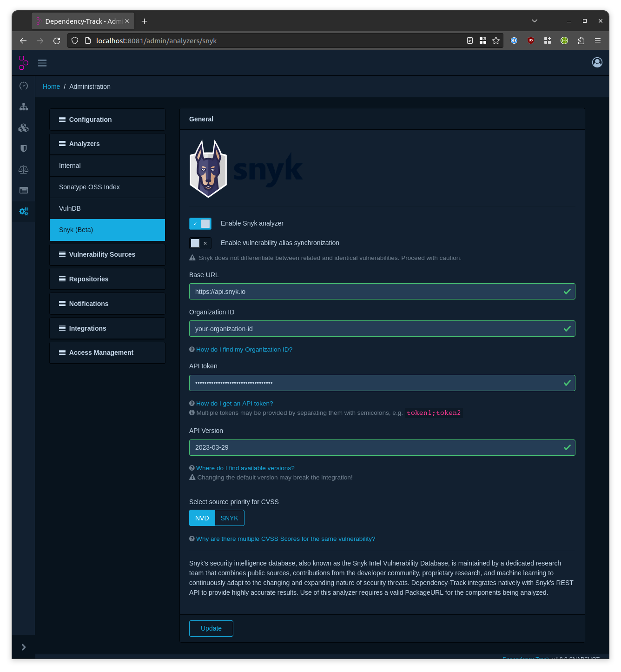Open the Vulnerability Audit list icon
This screenshot has width=621, height=672.
pos(23,190)
